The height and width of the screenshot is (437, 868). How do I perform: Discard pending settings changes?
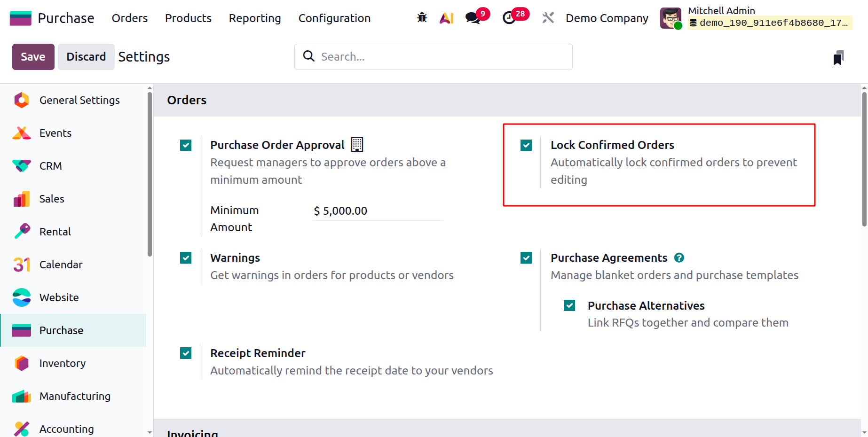(86, 56)
